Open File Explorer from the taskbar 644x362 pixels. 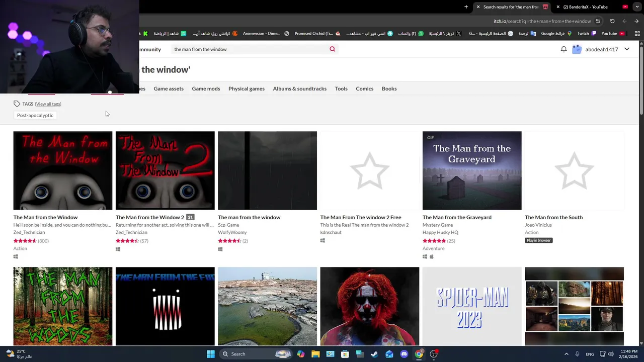(315, 354)
